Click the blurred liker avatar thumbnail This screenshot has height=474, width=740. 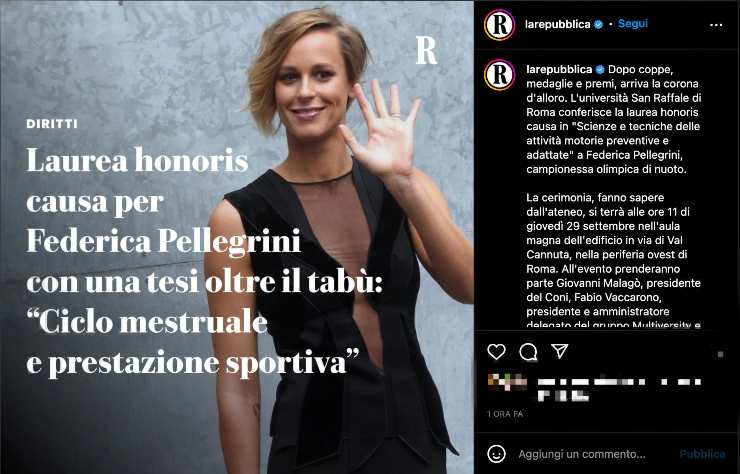pos(507,381)
